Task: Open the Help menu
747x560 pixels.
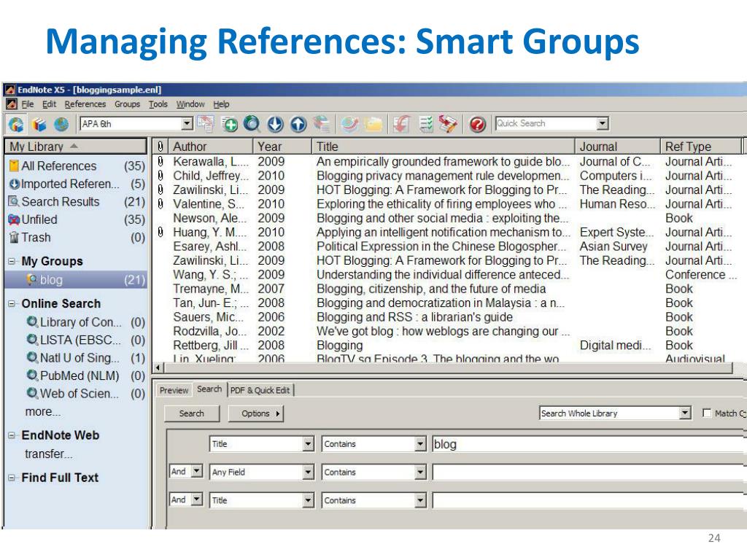Action: (x=221, y=104)
